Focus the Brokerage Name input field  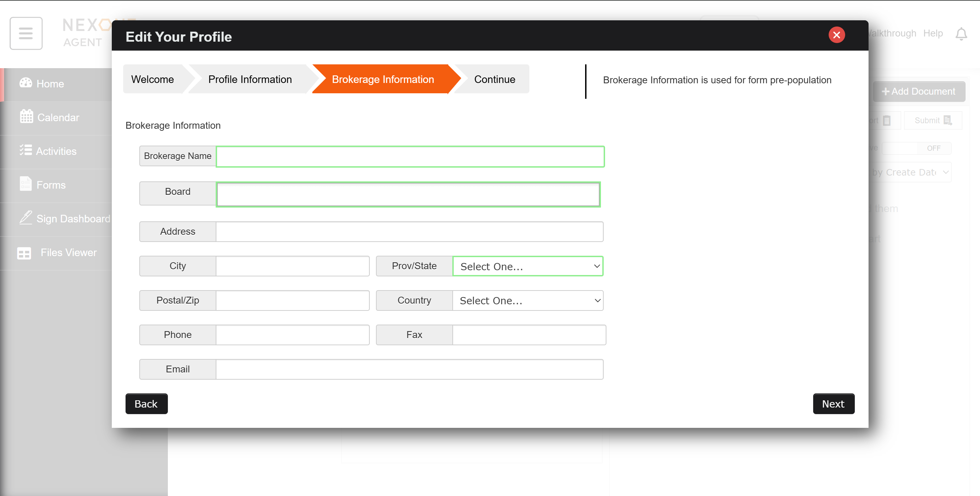coord(410,157)
